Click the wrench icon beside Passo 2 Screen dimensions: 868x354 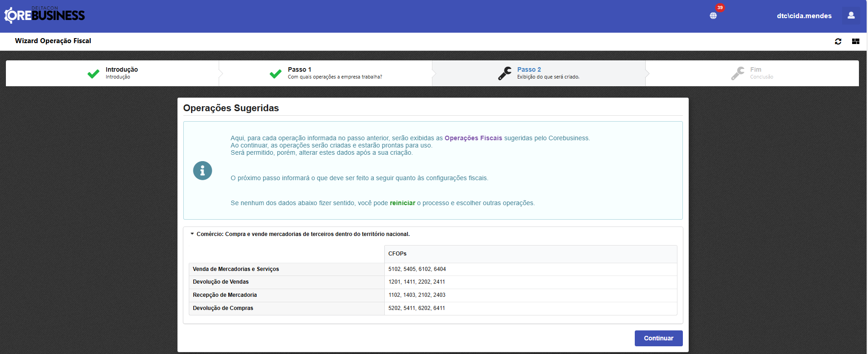click(x=505, y=74)
